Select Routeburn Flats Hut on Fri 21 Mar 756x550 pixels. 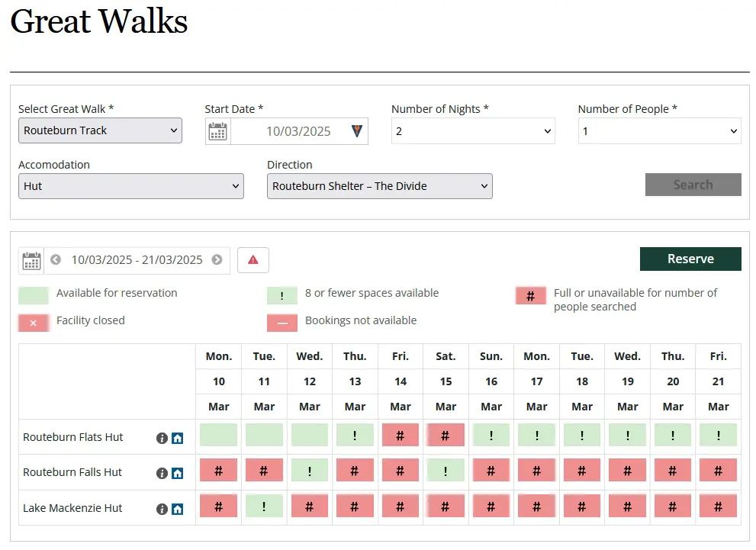(x=719, y=436)
